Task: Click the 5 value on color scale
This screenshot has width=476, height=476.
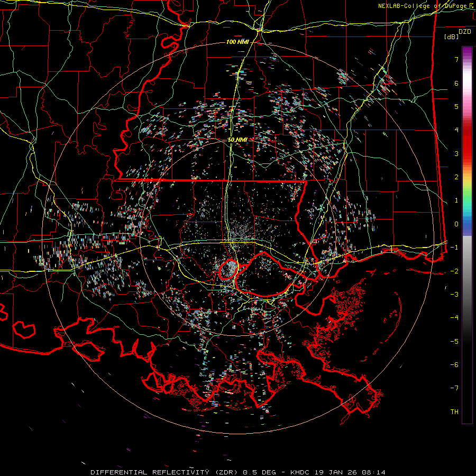Action: click(x=456, y=106)
